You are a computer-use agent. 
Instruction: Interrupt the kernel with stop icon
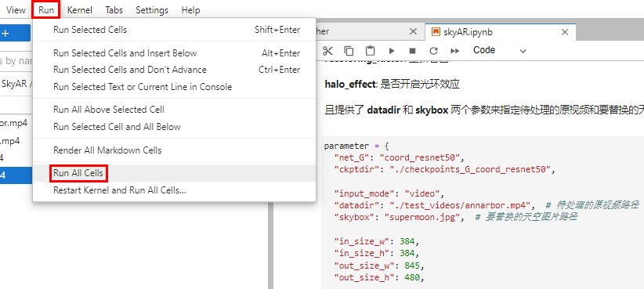[x=412, y=50]
